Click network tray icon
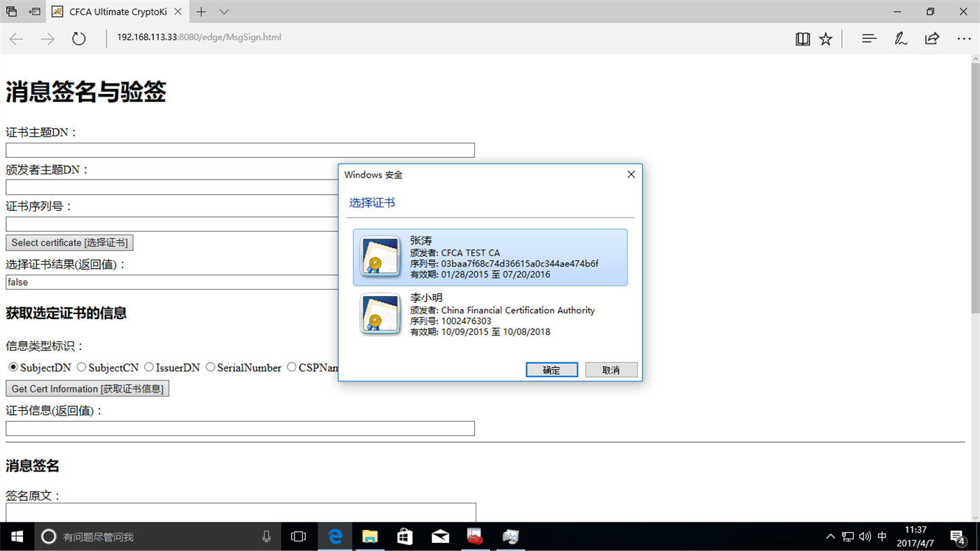The image size is (980, 551). [848, 537]
